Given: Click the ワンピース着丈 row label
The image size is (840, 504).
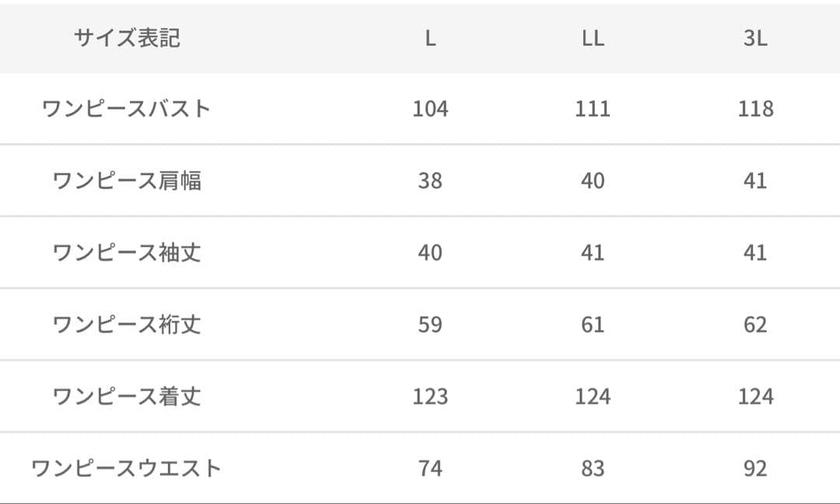Looking at the screenshot, I should pyautogui.click(x=127, y=397).
